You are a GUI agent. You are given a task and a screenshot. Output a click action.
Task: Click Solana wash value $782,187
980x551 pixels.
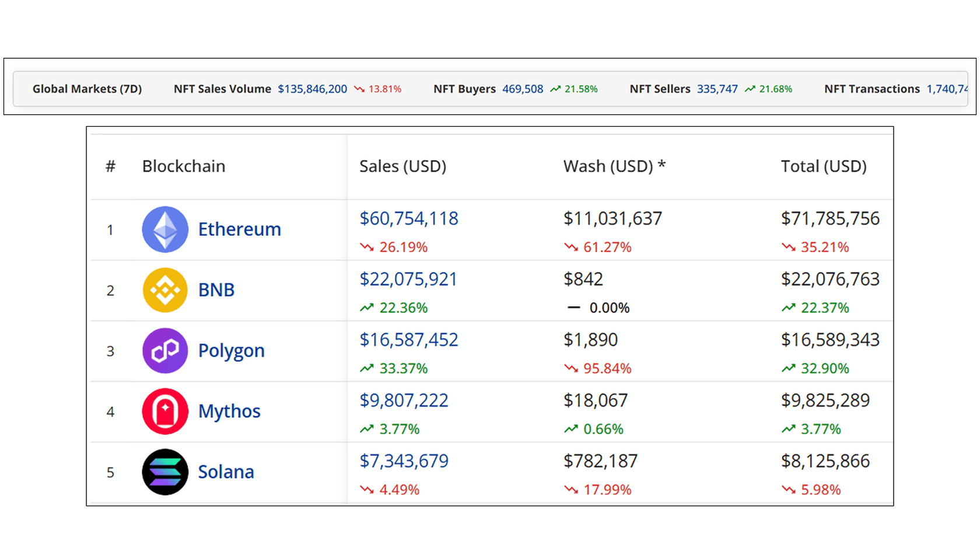[x=600, y=462]
